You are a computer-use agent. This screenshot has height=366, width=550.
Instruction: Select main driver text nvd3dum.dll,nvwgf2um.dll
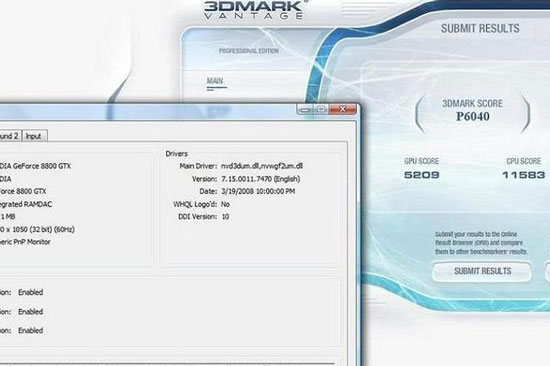click(262, 166)
